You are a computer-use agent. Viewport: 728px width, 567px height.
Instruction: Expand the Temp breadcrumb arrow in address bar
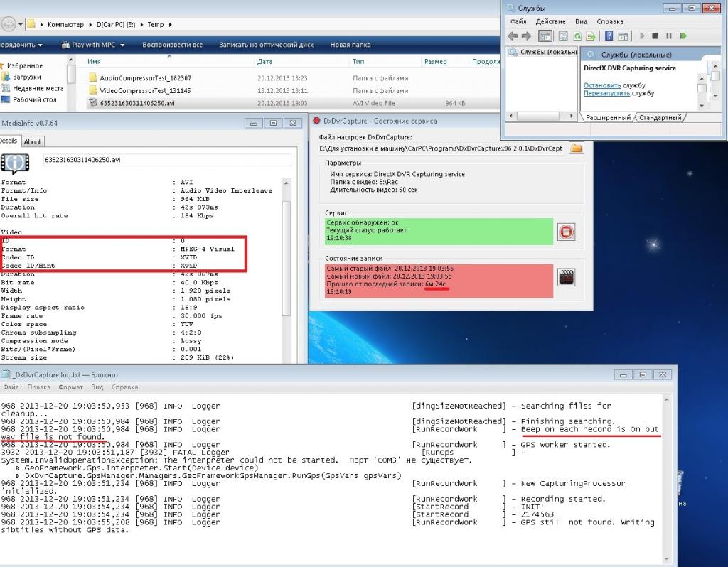(169, 24)
